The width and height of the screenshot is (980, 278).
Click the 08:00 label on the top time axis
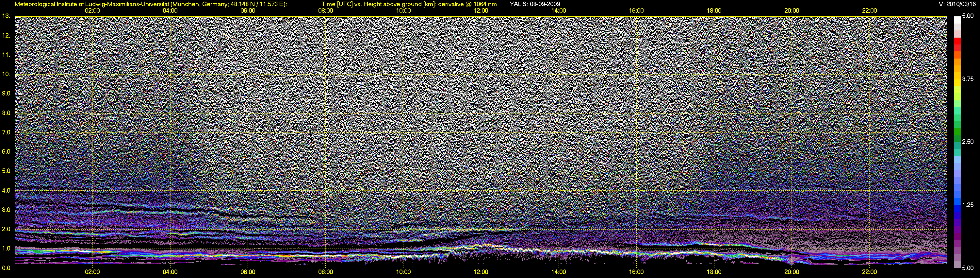click(326, 11)
